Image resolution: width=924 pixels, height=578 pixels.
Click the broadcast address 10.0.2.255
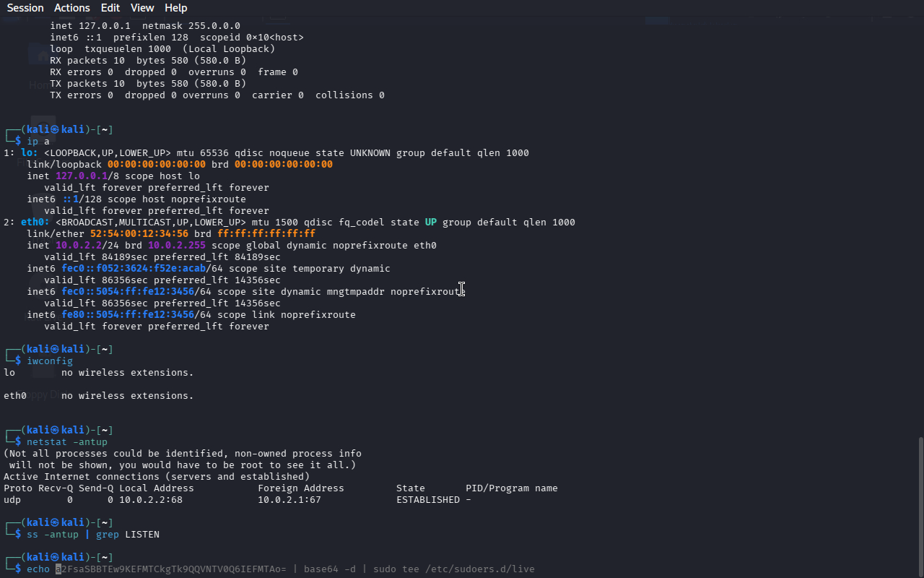coord(176,246)
